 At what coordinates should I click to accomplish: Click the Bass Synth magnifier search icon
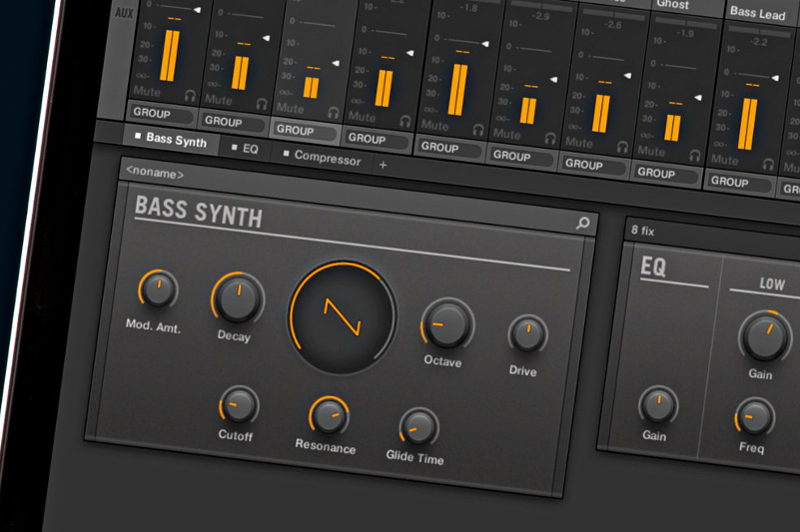coord(582,223)
